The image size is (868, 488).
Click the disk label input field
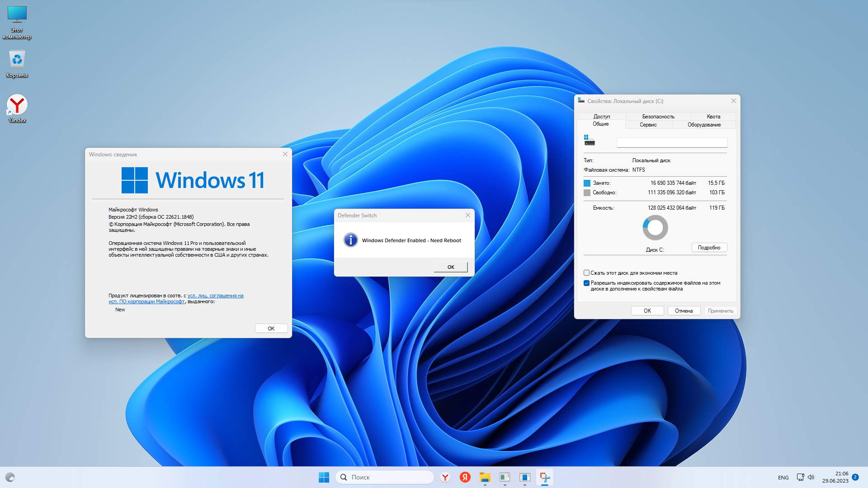672,143
